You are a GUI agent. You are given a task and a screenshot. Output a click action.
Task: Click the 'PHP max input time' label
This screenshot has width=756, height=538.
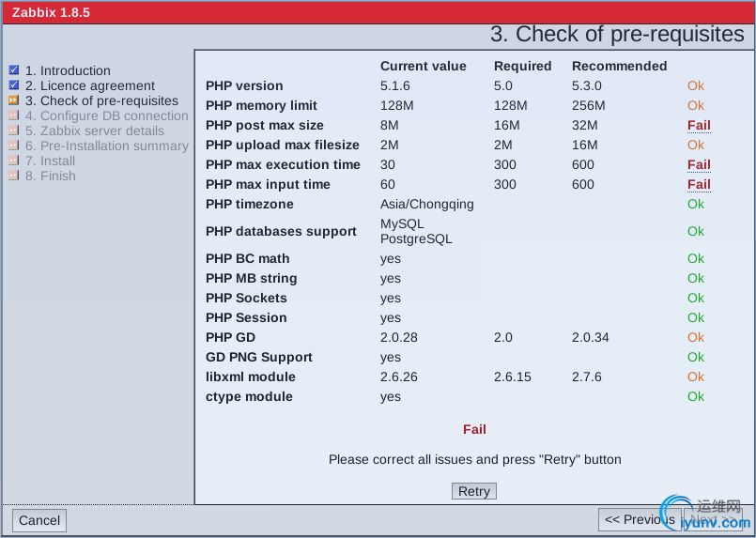pos(268,185)
